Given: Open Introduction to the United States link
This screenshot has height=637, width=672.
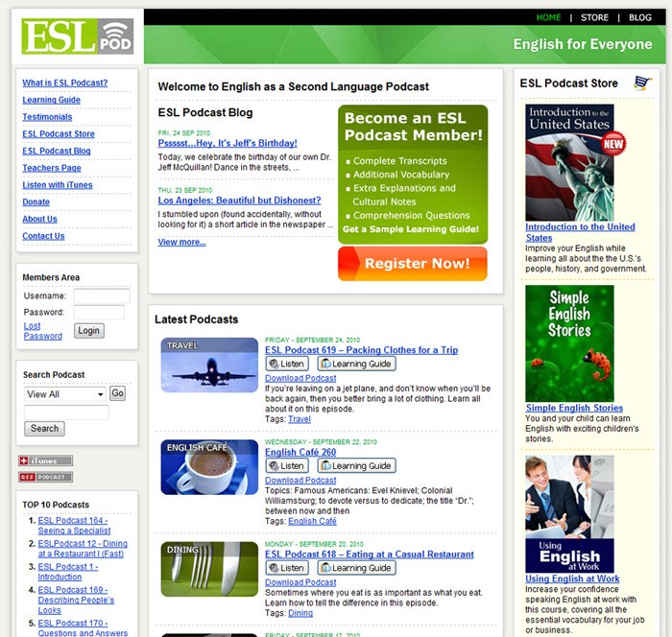Looking at the screenshot, I should point(580,232).
